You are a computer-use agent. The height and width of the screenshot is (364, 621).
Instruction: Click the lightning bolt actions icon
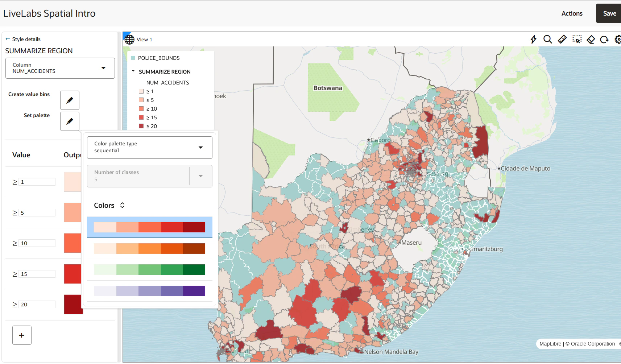tap(533, 39)
